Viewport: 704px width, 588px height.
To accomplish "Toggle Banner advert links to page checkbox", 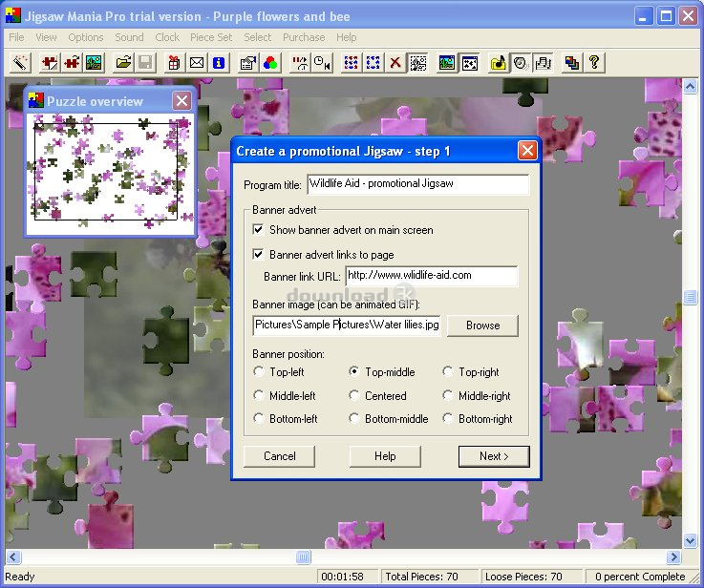I will pyautogui.click(x=259, y=255).
